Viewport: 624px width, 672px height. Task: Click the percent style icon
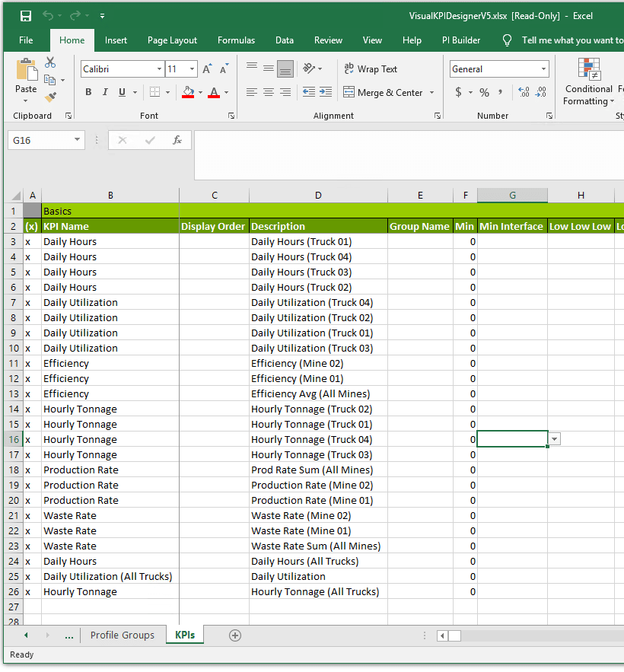[x=484, y=92]
